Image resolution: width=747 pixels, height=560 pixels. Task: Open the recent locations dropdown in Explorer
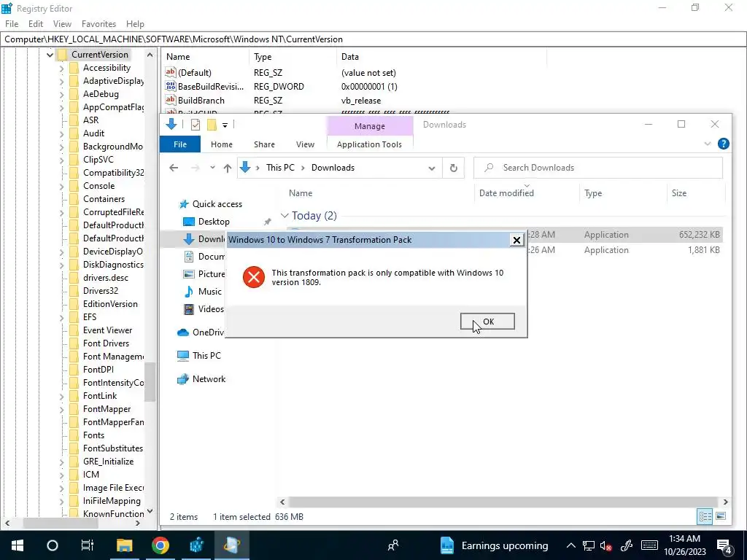212,168
